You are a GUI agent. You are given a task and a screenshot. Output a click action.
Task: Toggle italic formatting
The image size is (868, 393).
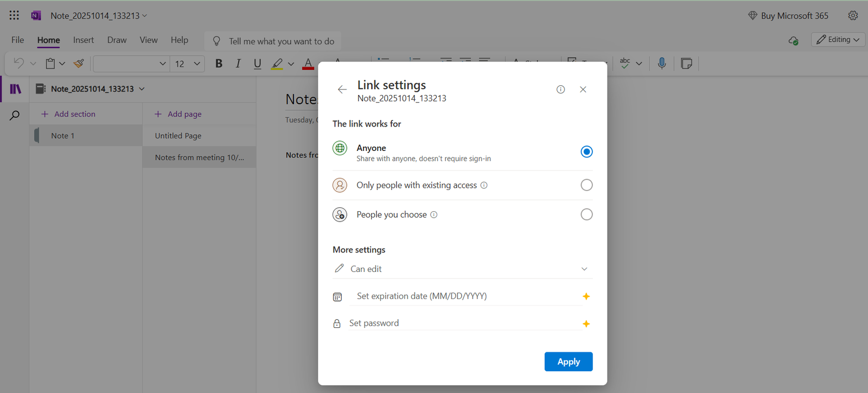(x=238, y=64)
